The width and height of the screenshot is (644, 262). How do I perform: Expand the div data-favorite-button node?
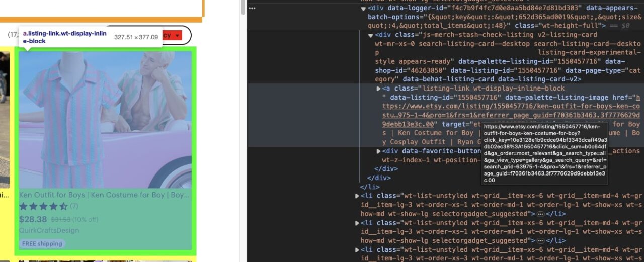pos(378,151)
